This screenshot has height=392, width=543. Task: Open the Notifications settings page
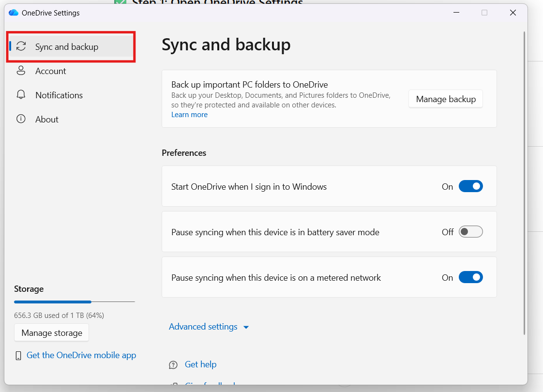pos(59,95)
